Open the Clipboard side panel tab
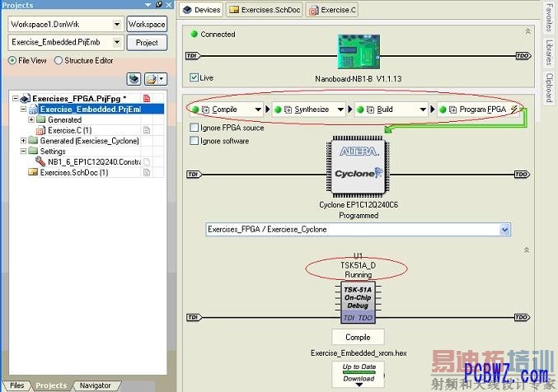This screenshot has width=558, height=392. click(x=550, y=88)
